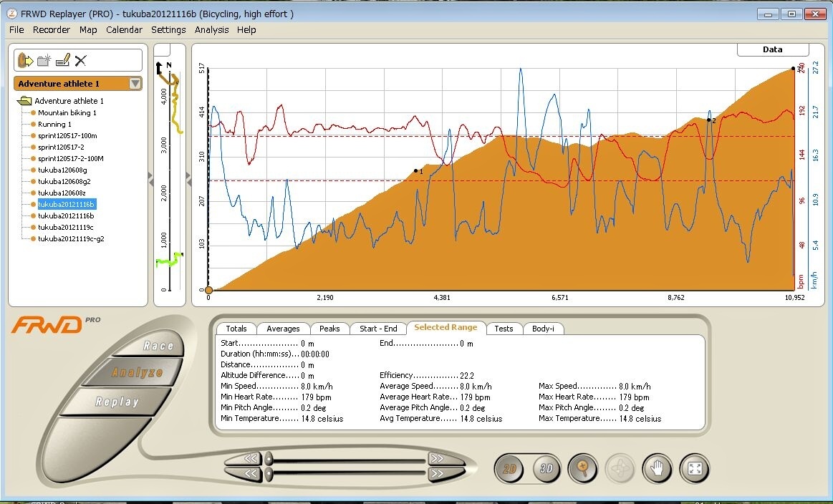Open the Adventure athlete 1 dropdown arrow
This screenshot has height=504, width=833.
tap(135, 83)
